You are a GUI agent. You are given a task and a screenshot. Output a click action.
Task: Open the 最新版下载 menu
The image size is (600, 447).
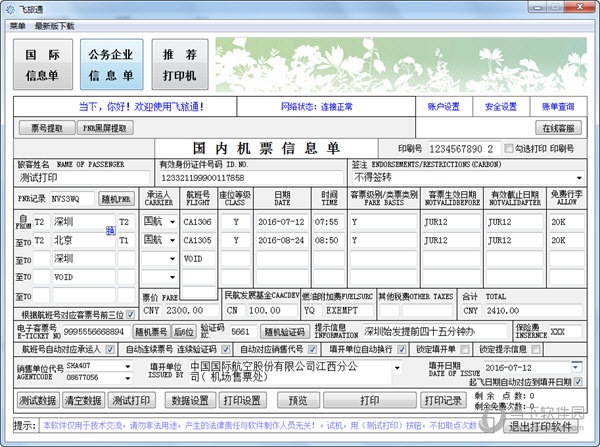(54, 25)
